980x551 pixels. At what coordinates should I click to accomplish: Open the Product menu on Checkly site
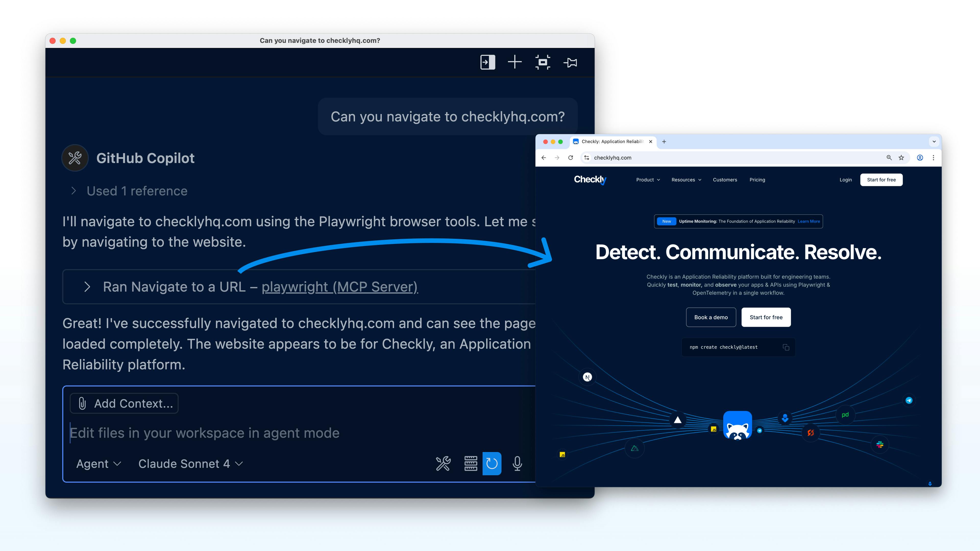tap(648, 180)
